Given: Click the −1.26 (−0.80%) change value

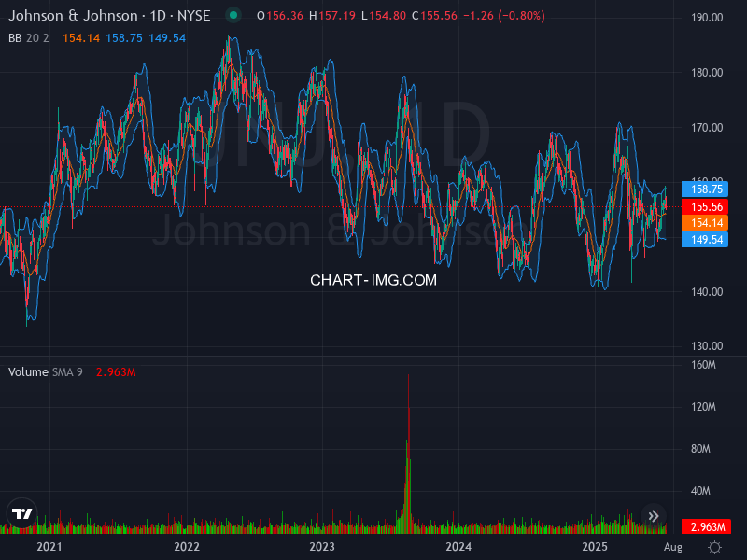Looking at the screenshot, I should (x=504, y=16).
